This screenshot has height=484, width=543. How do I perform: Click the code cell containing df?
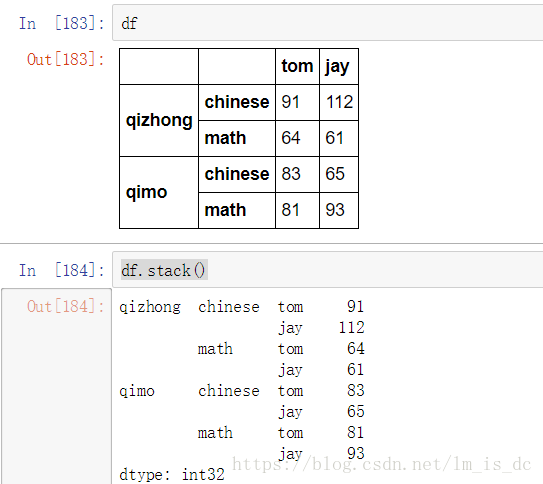click(328, 23)
